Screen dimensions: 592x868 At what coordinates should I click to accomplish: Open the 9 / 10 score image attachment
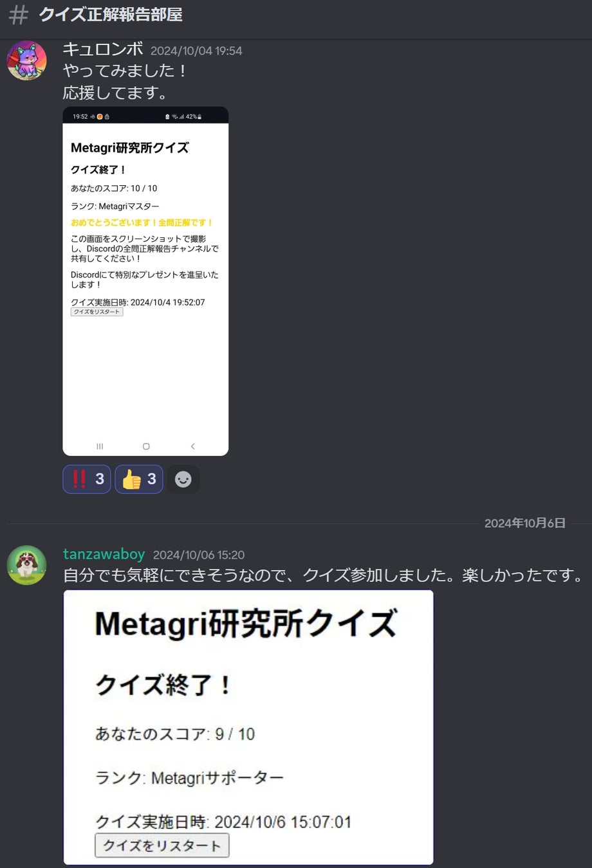pos(248,727)
